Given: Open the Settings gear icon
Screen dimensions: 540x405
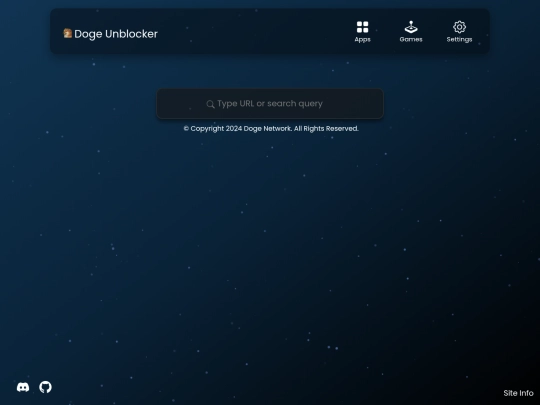Looking at the screenshot, I should click(x=459, y=27).
